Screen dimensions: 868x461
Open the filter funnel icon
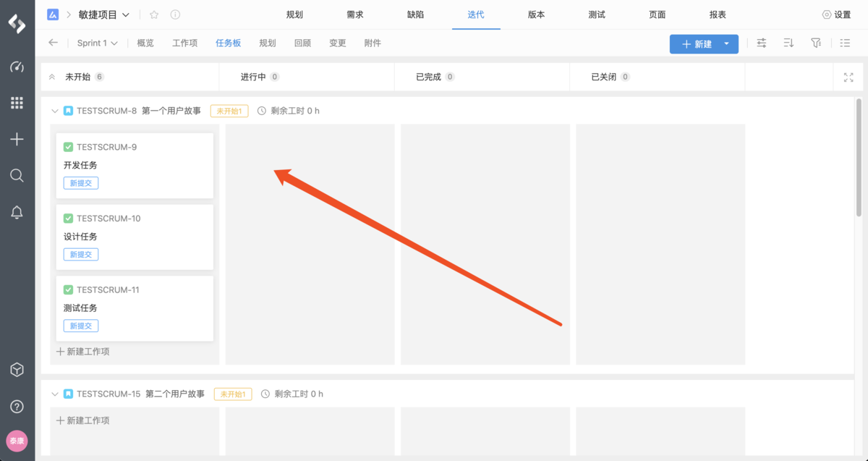[816, 43]
